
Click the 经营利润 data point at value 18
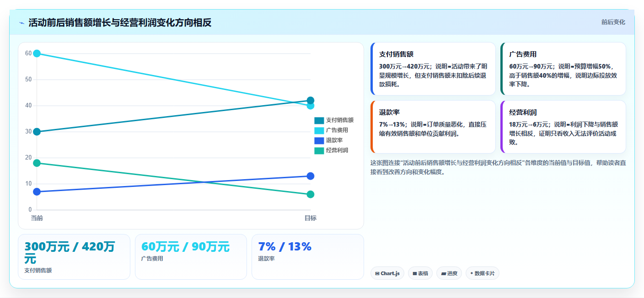[x=37, y=163]
